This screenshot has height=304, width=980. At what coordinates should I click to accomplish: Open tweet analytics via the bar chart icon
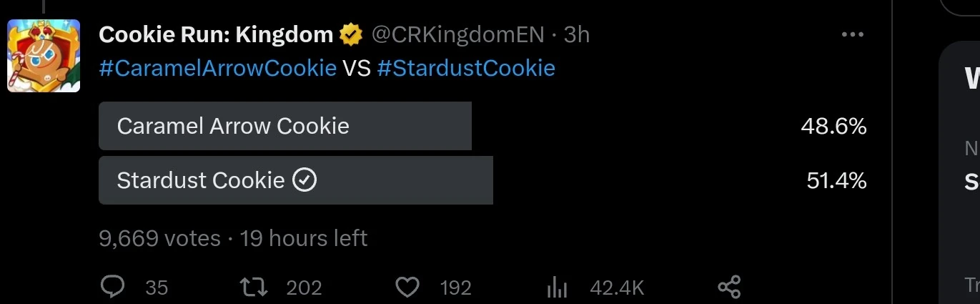(x=557, y=287)
